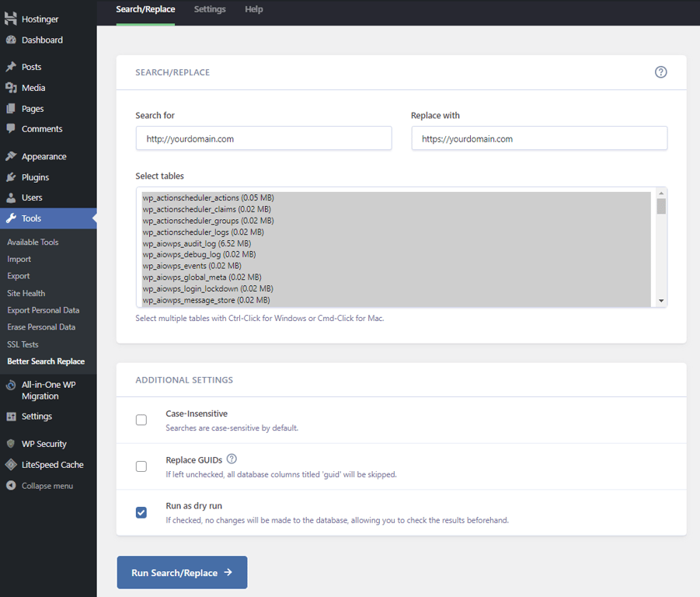
Task: Disable Run as dry run
Action: [141, 512]
